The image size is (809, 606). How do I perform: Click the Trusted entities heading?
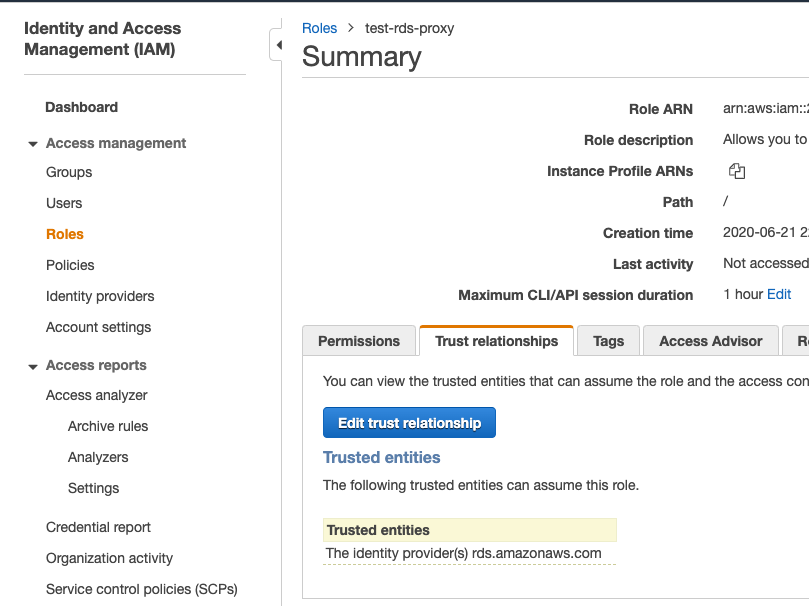click(x=382, y=457)
